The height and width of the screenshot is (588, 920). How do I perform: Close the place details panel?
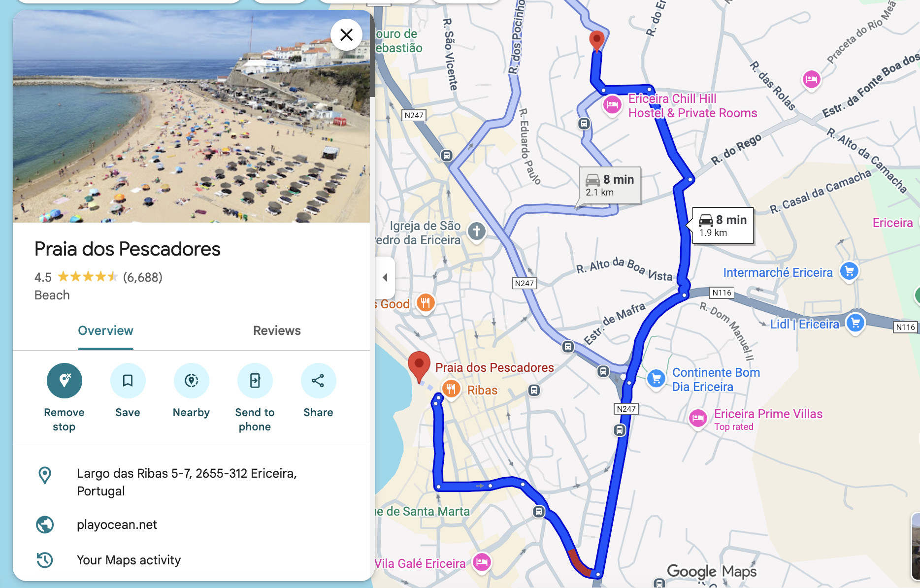coord(346,35)
